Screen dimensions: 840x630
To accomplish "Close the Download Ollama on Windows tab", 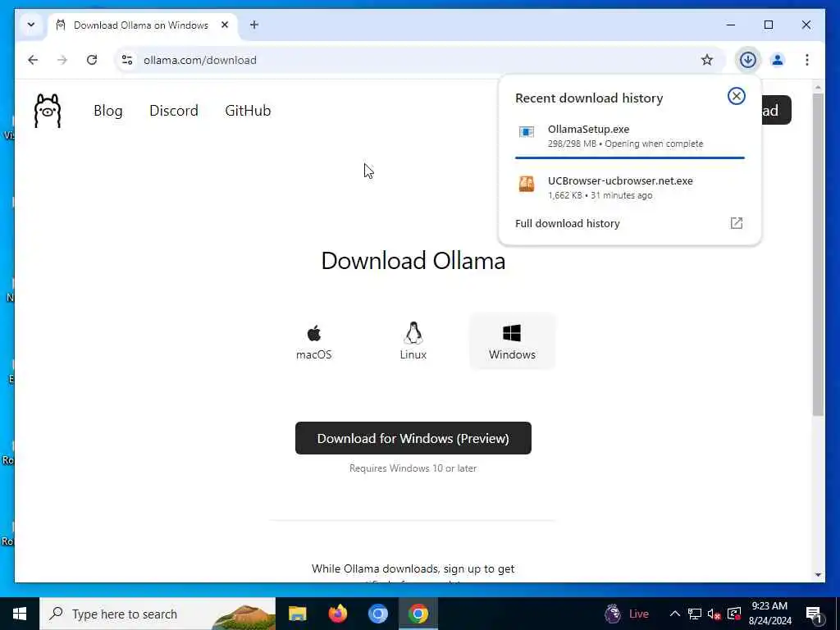I will pos(225,25).
